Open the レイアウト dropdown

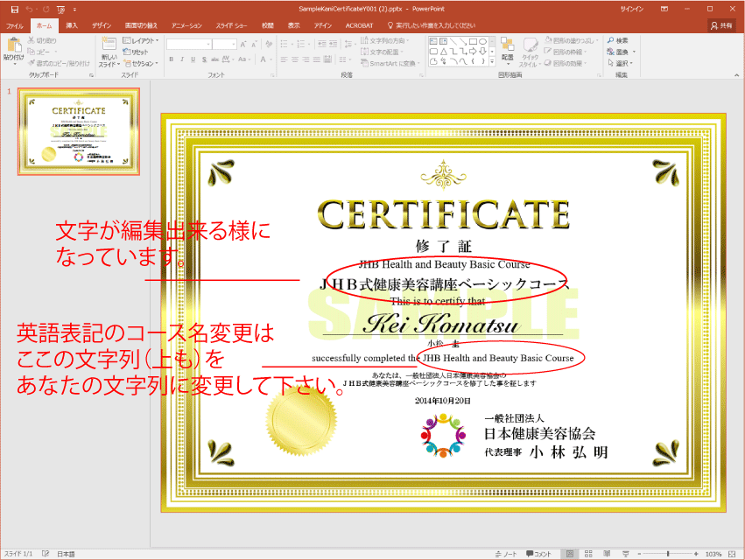coord(141,40)
